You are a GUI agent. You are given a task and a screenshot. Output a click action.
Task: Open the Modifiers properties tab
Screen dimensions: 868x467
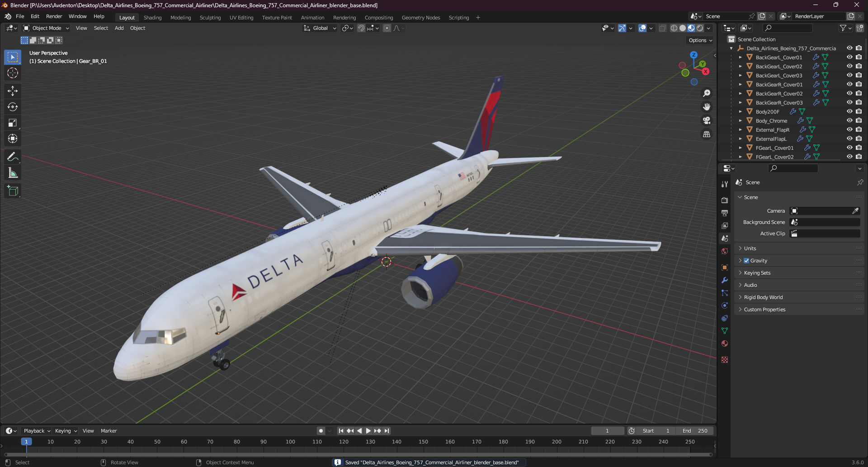725,280
